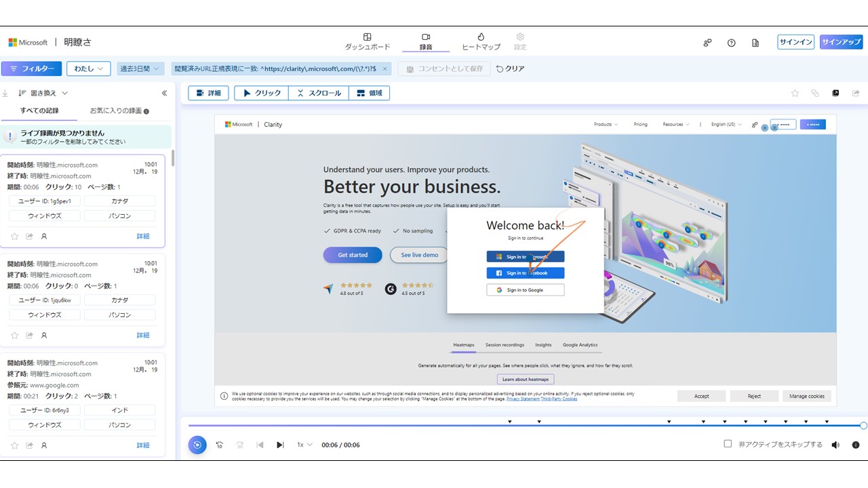The image size is (868, 488).
Task: Select the すべての記録 tab
Action: 39,110
